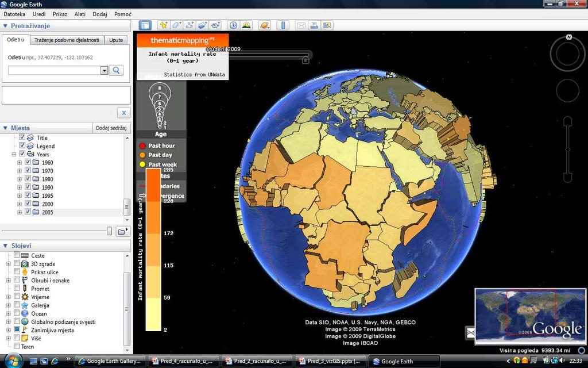The image size is (588, 368).
Task: Click the Ocean globe icon in layers
Action: point(25,313)
